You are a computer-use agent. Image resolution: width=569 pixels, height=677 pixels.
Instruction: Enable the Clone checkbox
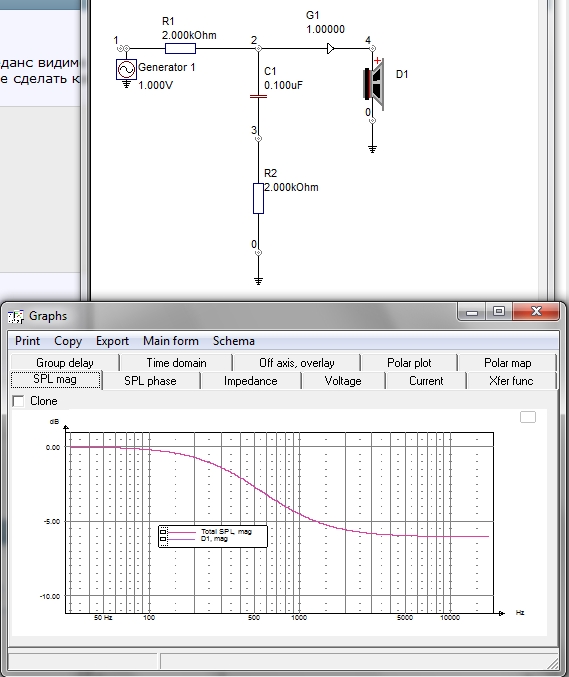(19, 401)
